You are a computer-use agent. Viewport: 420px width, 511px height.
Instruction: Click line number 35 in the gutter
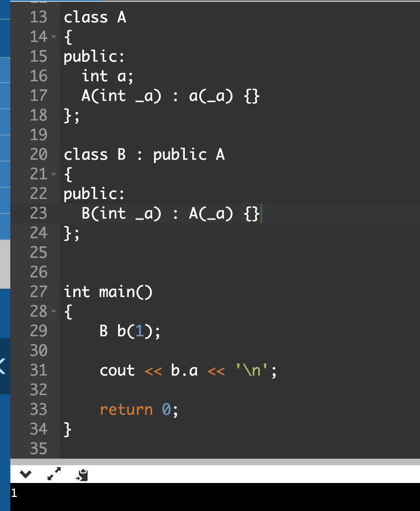point(38,449)
